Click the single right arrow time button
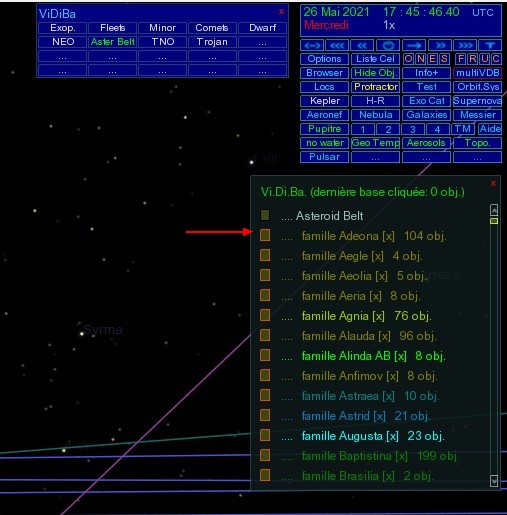This screenshot has width=507, height=515. pyautogui.click(x=414, y=45)
